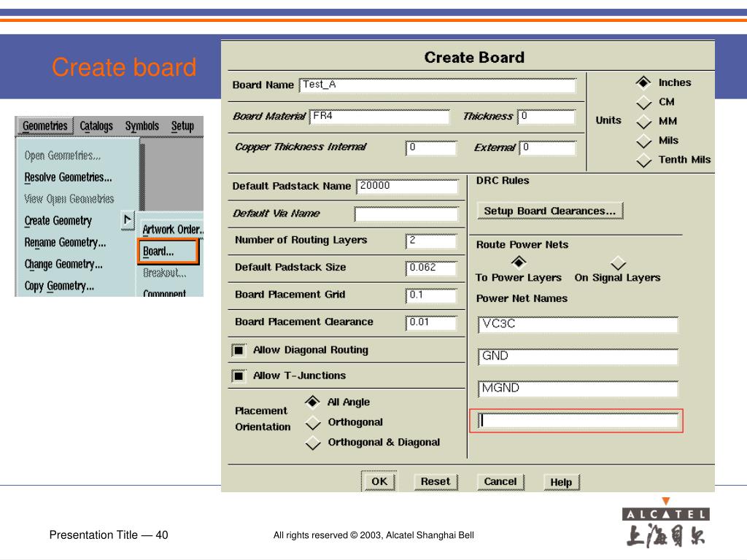Edit Copper Thickness External field

click(547, 148)
